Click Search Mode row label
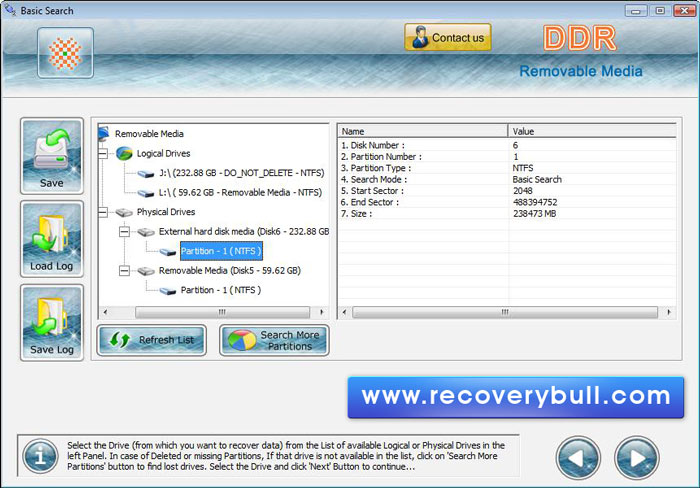The image size is (700, 488). [x=374, y=179]
